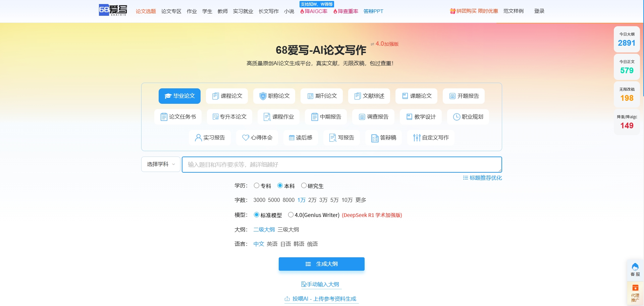Viewport: 644px width, 306px height.
Task: Open 教师 navigation menu
Action: [222, 11]
